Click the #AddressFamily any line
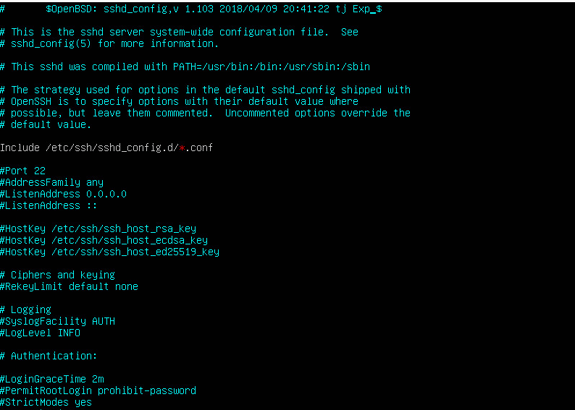 (52, 182)
